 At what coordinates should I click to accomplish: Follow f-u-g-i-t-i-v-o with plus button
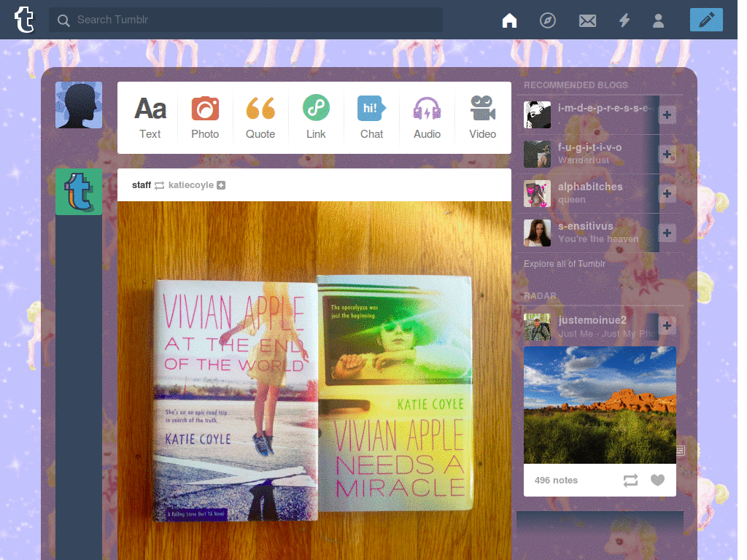(x=667, y=155)
